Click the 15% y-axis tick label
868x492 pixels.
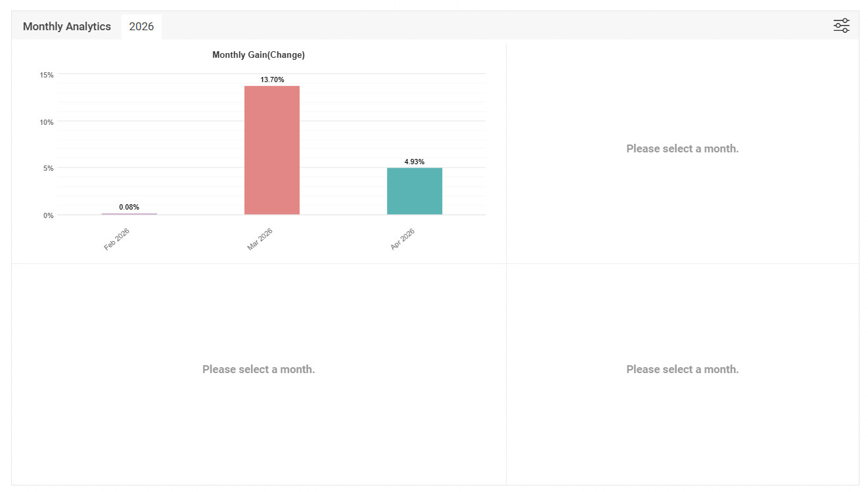(x=47, y=75)
